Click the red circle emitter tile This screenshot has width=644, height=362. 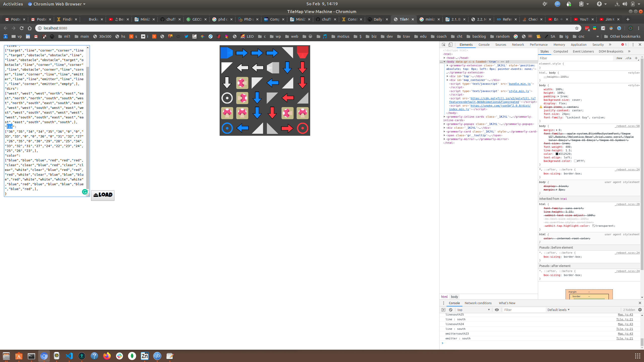(x=302, y=128)
